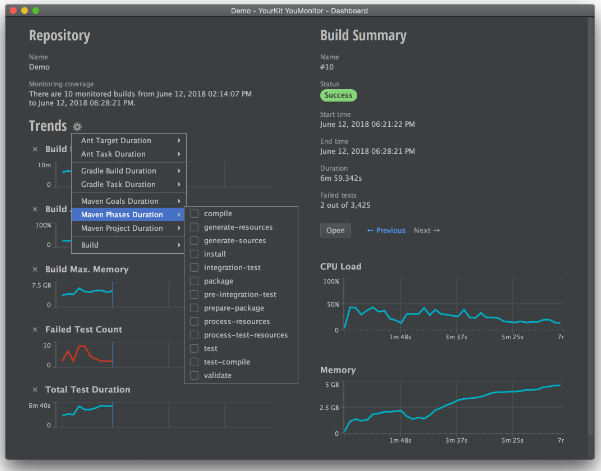This screenshot has height=471, width=601.
Task: Expand the Gradle Build Duration submenu
Action: (x=129, y=171)
